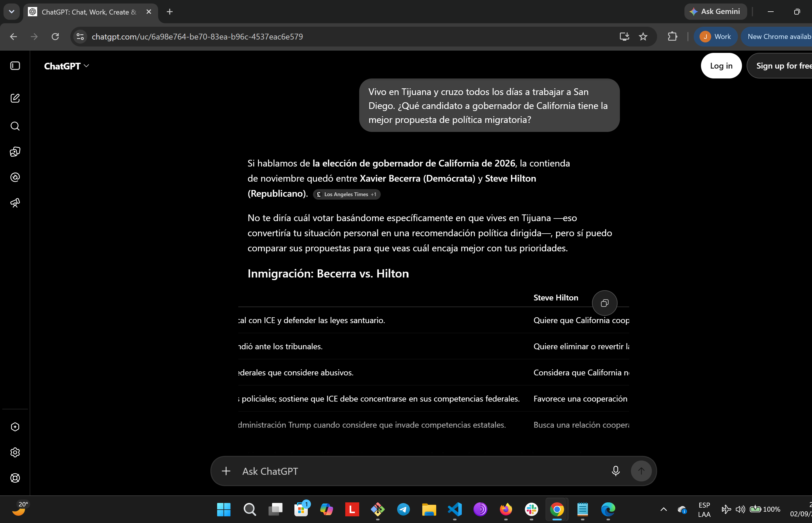Click the Log in button
The image size is (812, 523).
pyautogui.click(x=721, y=66)
